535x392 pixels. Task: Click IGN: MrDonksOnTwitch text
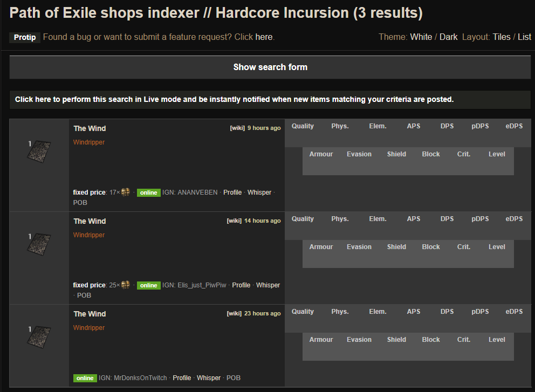point(133,378)
